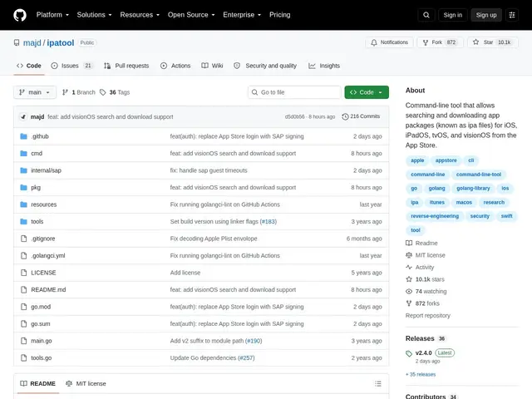Open the tools.go file

[42, 358]
